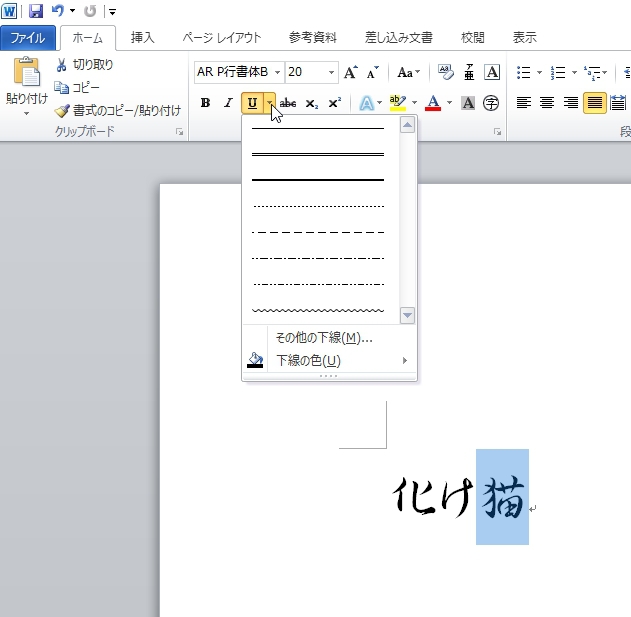Screen dimensions: 631x617
Task: Click the Shrink Font icon
Action: tap(373, 72)
